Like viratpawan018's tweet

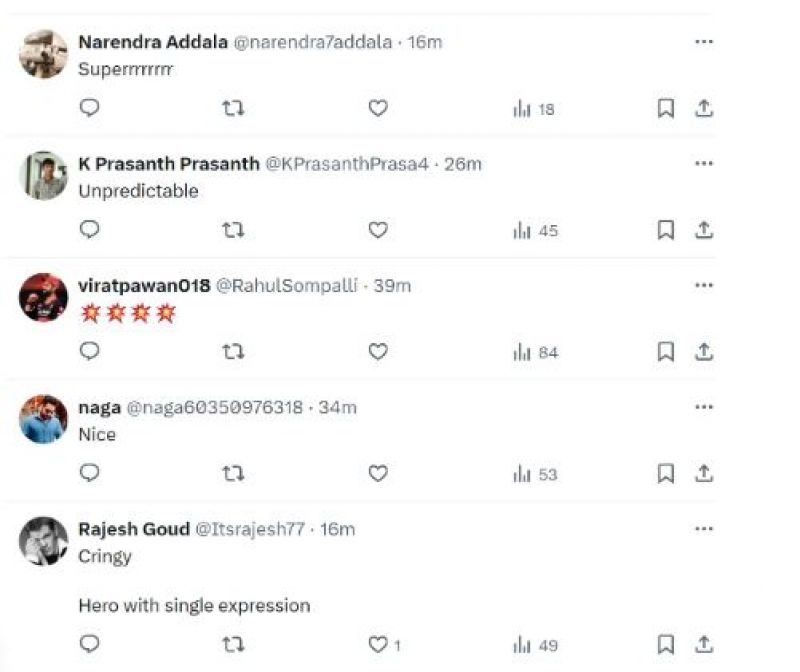point(378,352)
